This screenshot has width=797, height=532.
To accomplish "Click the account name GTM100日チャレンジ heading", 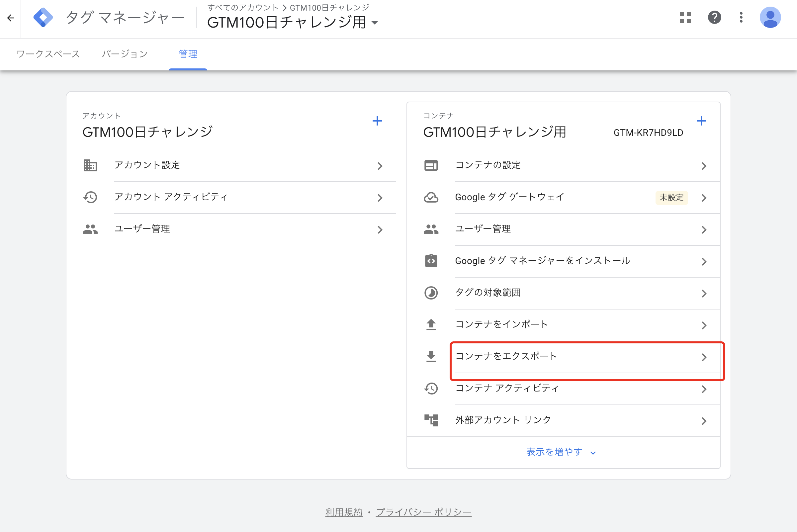I will click(x=147, y=132).
